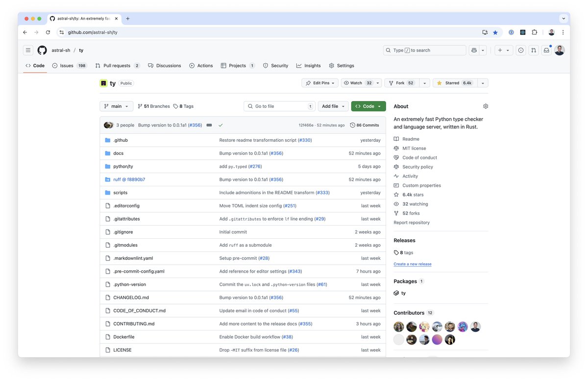Open the site info icon in address bar

point(62,32)
